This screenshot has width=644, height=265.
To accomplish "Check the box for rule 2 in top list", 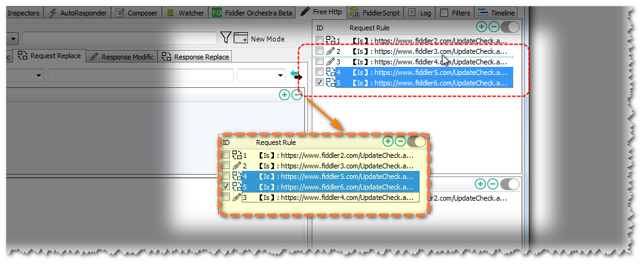I will [x=320, y=51].
